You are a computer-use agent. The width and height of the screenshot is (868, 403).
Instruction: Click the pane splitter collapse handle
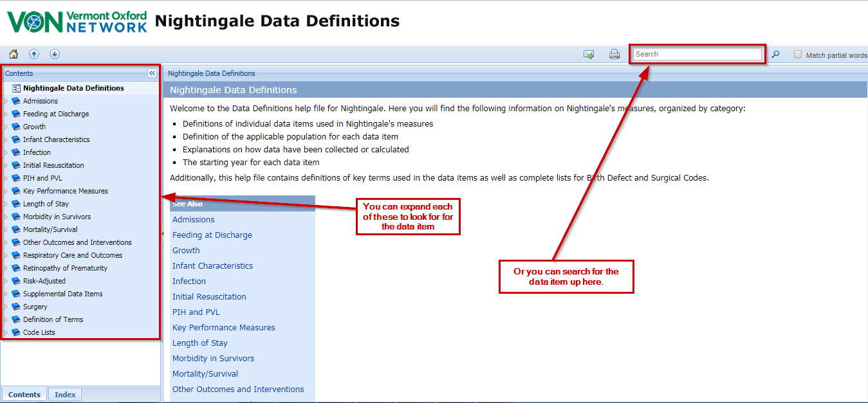pos(162,234)
